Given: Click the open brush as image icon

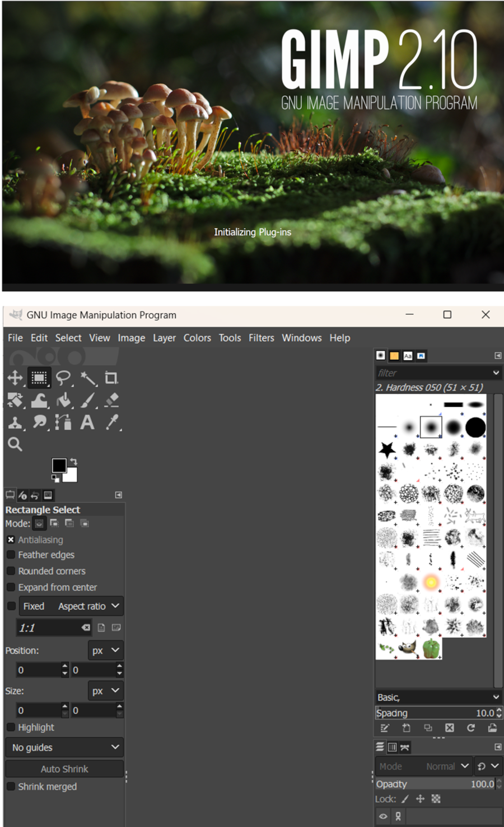Looking at the screenshot, I should [492, 728].
